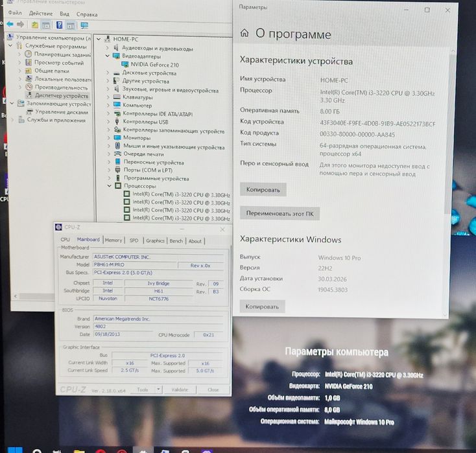Expand Дисковые устройства category

(108, 73)
